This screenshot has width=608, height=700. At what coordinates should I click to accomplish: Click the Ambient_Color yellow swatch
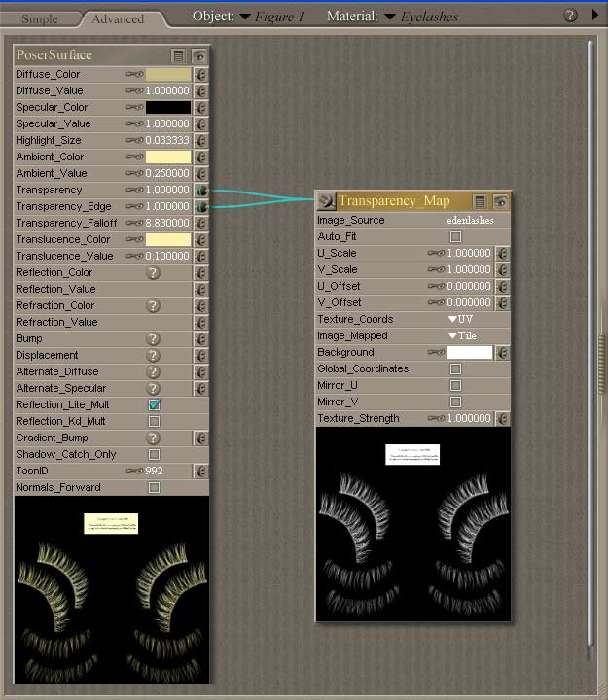tap(168, 157)
